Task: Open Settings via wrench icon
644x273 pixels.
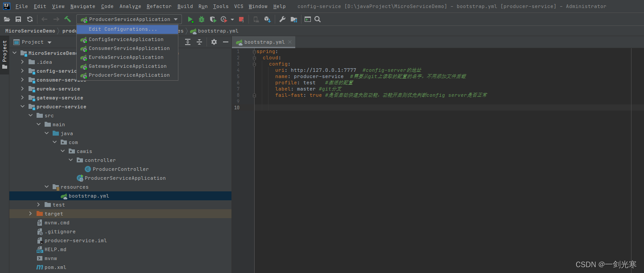Action: (x=282, y=19)
